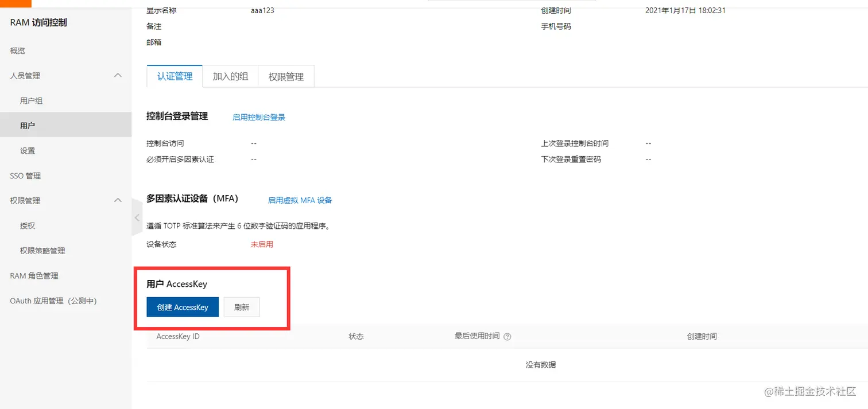Screen dimensions: 868x409
Task: Click the RAM 访问控制 sidebar title
Action: [38, 22]
